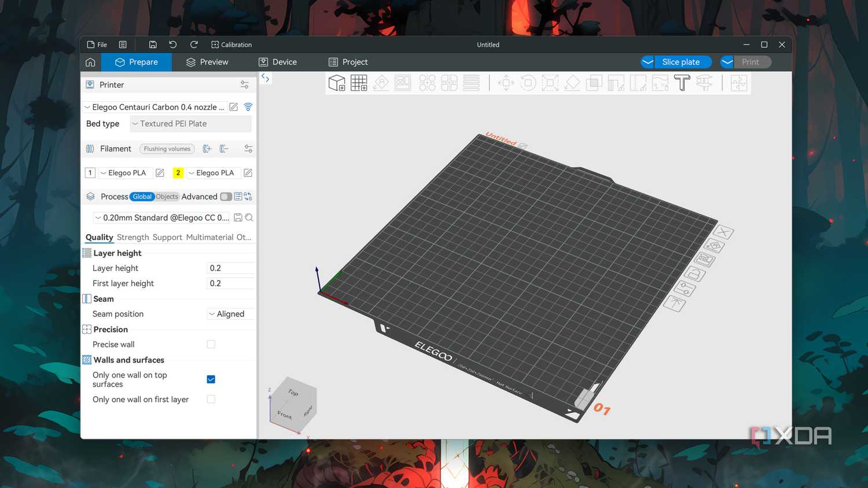
Task: Select the Arrange all objects tool
Action: click(403, 83)
